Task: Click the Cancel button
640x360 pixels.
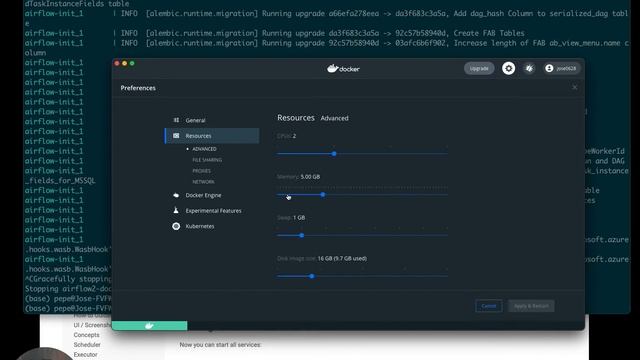Action: [x=489, y=306]
